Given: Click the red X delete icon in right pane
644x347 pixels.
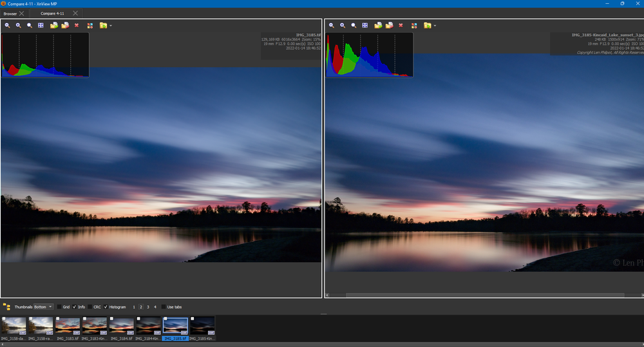Looking at the screenshot, I should tap(401, 26).
